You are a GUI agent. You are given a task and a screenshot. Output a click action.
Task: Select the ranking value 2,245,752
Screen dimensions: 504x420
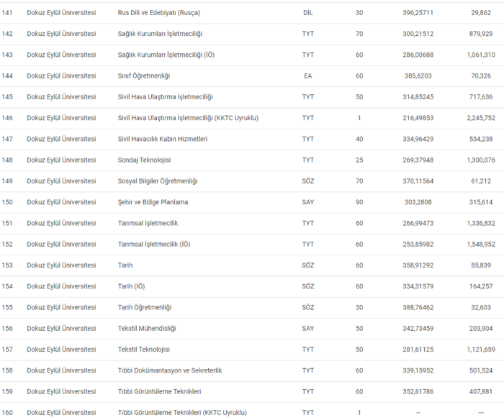tap(481, 118)
